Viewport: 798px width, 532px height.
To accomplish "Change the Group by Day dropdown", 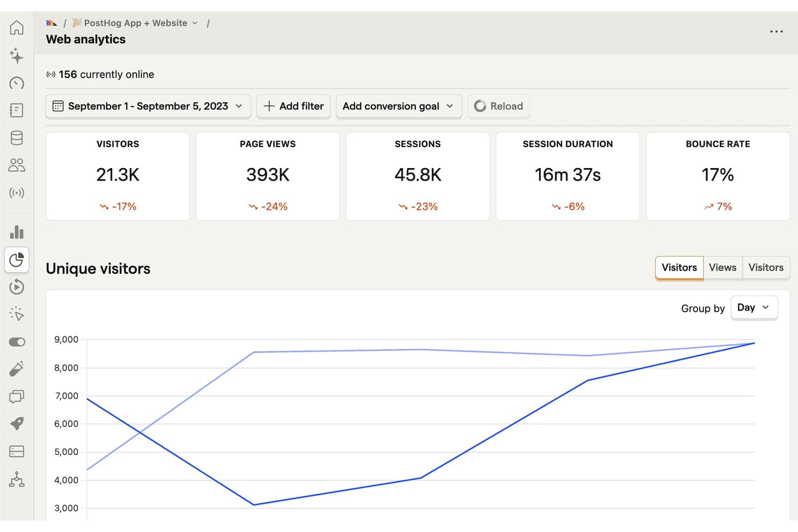I will pyautogui.click(x=754, y=308).
